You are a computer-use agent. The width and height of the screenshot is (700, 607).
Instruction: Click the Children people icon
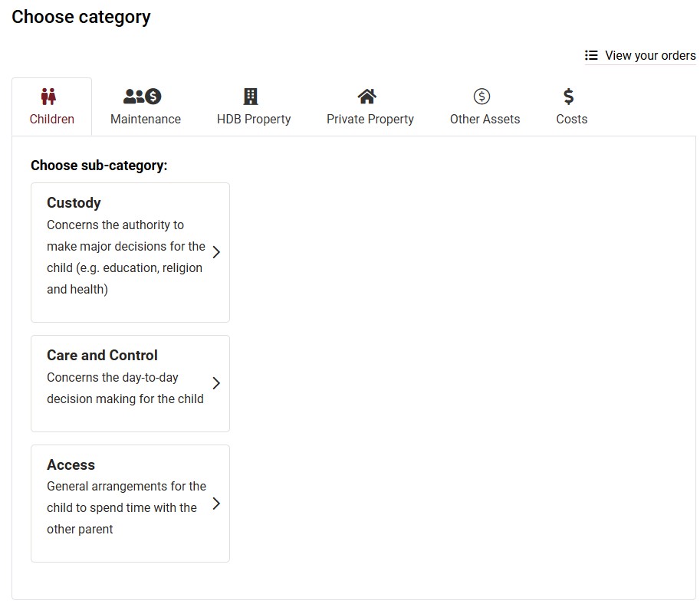coord(49,97)
